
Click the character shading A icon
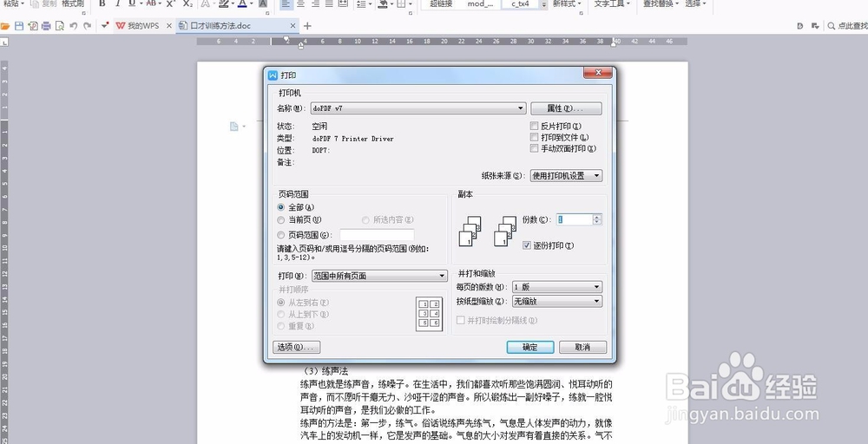coord(263,3)
